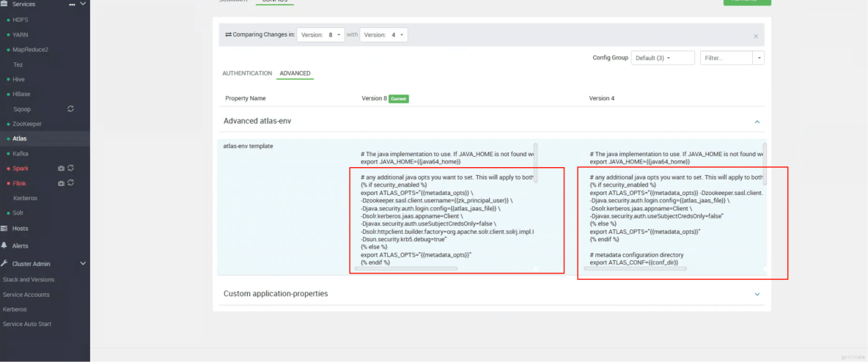Viewport: 868px width, 362px height.
Task: Open Service Auto Start settings
Action: coord(27,324)
